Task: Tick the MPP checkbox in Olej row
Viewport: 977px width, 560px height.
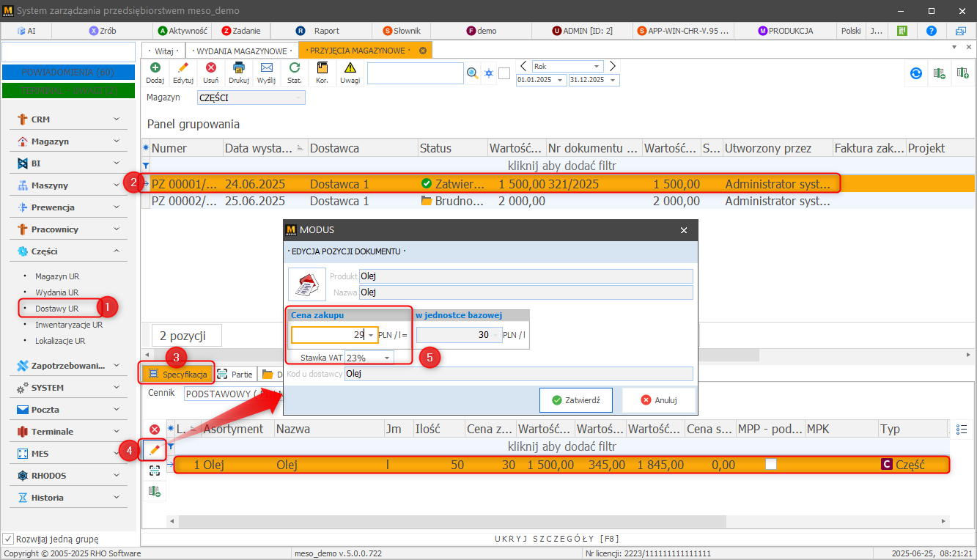Action: (770, 464)
